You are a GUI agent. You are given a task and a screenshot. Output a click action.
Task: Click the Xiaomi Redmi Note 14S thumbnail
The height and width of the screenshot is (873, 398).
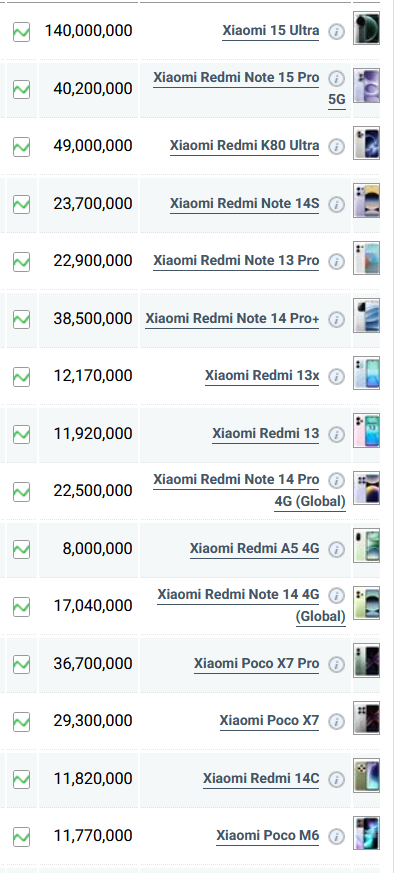point(367,200)
